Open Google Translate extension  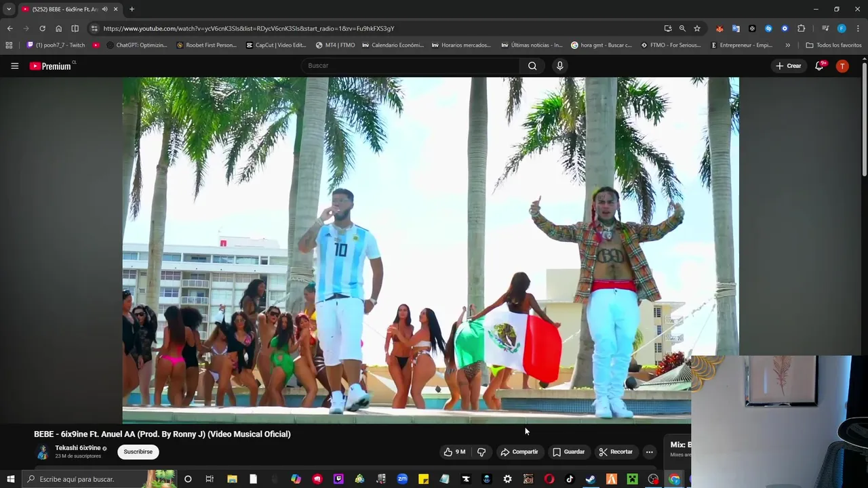pos(736,28)
